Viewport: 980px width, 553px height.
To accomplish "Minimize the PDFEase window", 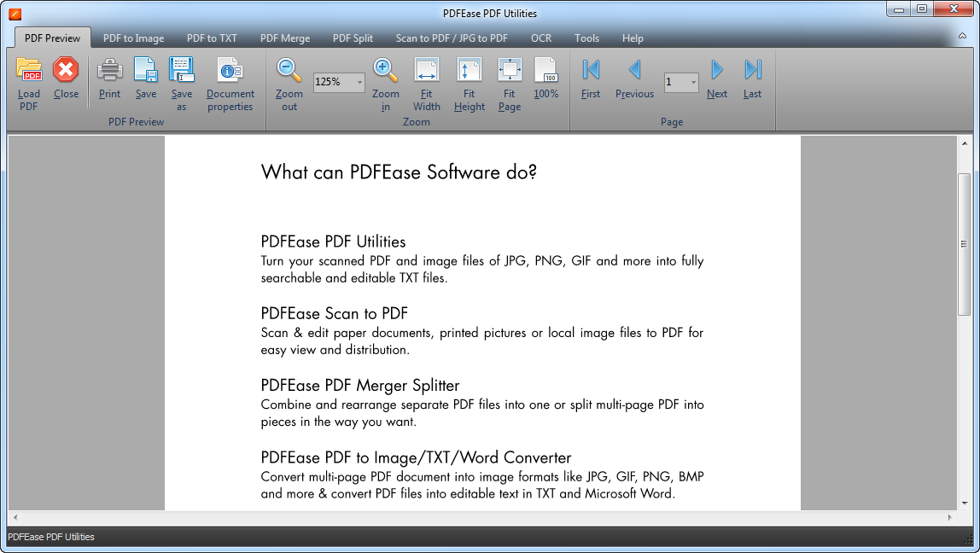I will [x=900, y=9].
